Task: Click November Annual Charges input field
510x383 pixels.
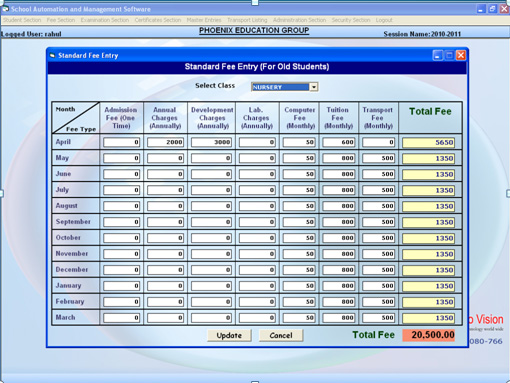Action: pos(165,254)
